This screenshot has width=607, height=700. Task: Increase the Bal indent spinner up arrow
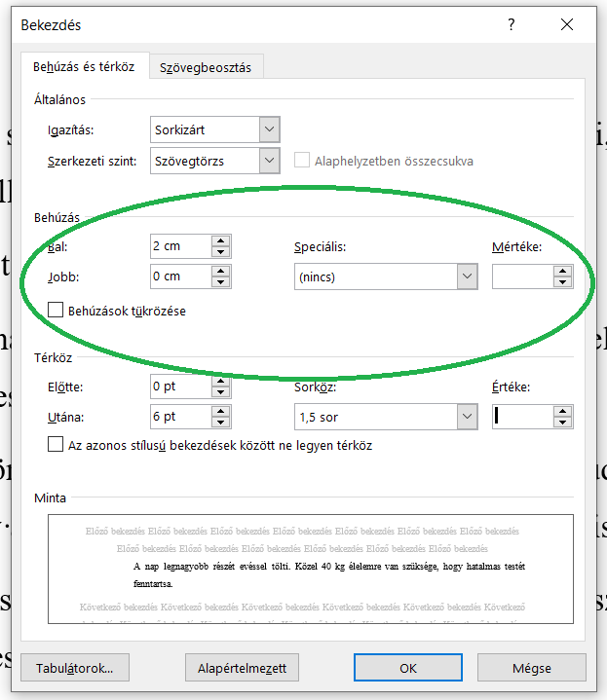point(221,241)
